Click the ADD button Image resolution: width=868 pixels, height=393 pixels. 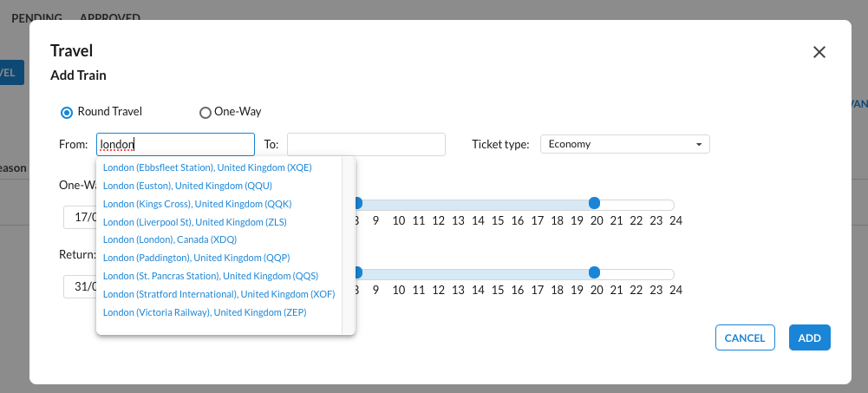click(809, 337)
